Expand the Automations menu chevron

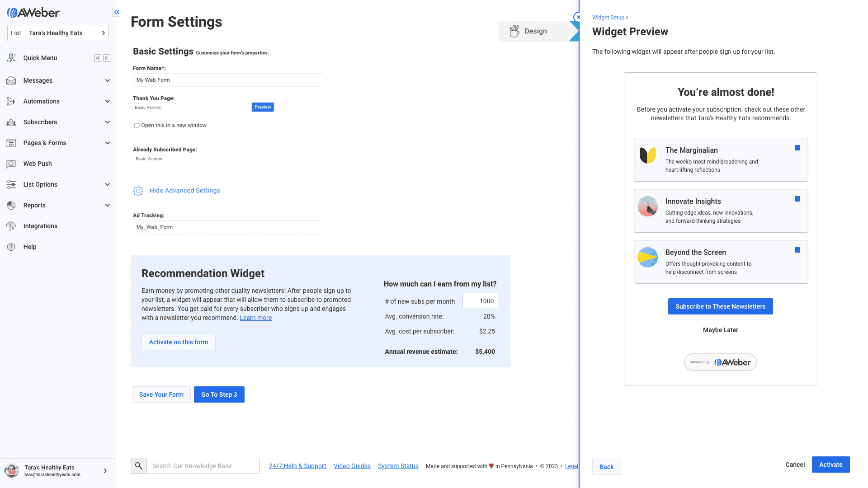click(108, 101)
